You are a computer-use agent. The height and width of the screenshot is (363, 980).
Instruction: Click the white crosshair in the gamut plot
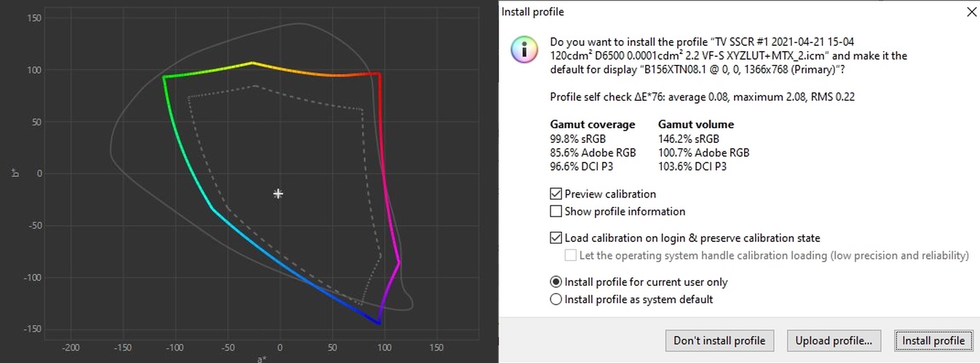tap(278, 194)
